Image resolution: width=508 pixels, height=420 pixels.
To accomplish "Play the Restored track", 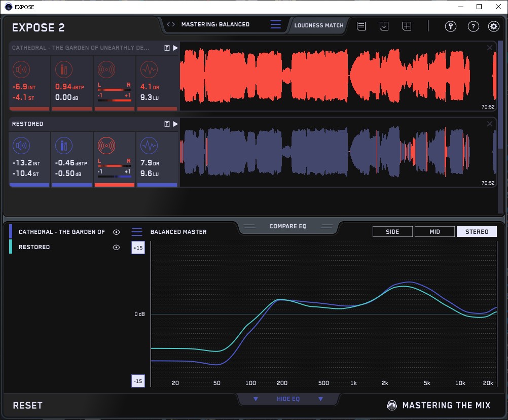I will pos(175,124).
